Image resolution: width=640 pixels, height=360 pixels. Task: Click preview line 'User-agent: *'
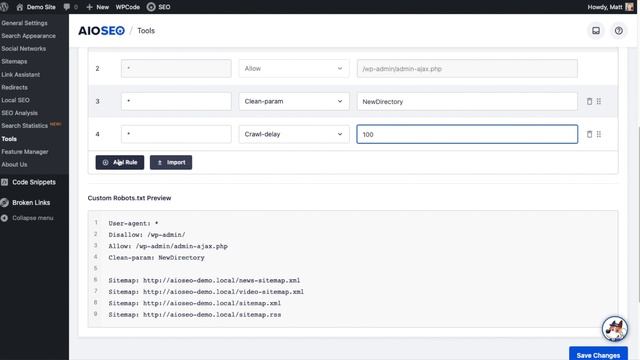(133, 223)
